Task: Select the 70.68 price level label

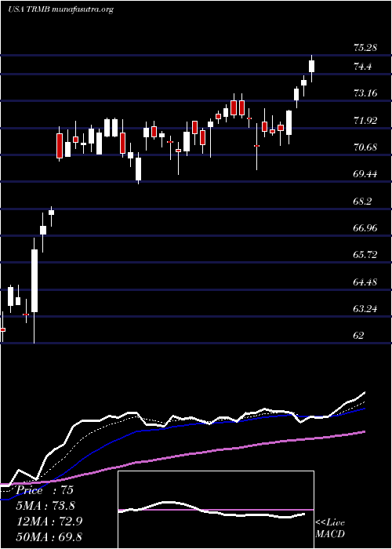Action: tap(365, 147)
